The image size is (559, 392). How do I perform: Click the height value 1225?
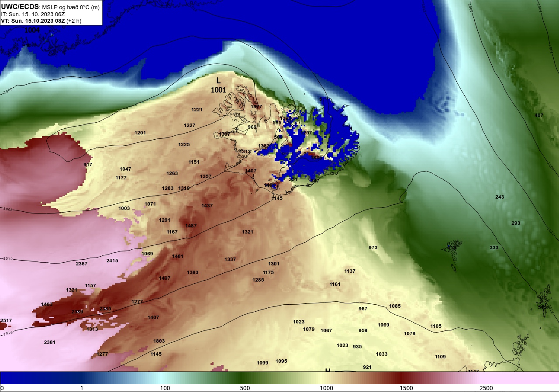tap(184, 144)
